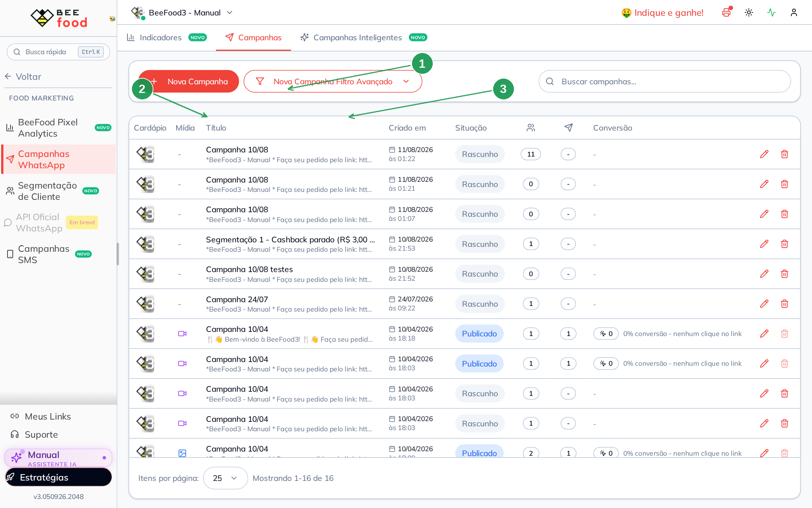Viewport: 812px width, 508px height.
Task: Edit the Segmentação 1 - Cashback parado campaign
Action: click(x=764, y=244)
